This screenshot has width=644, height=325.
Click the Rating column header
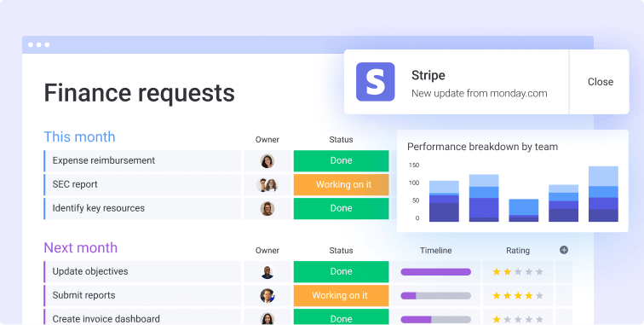click(518, 250)
